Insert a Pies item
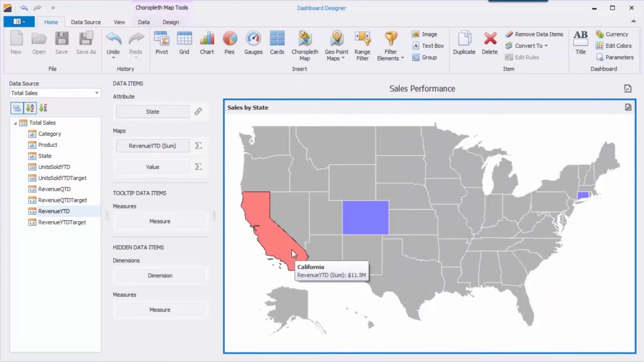Image resolution: width=644 pixels, height=362 pixels. 229,43
